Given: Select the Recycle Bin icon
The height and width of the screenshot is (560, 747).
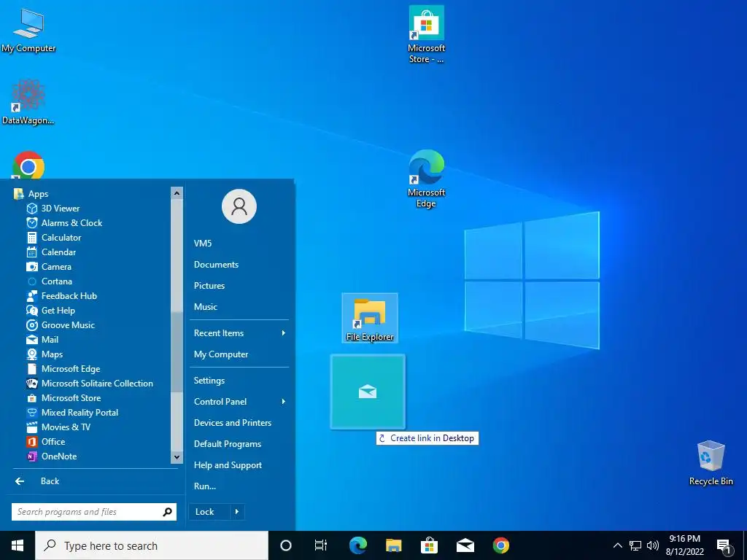Looking at the screenshot, I should click(x=711, y=463).
